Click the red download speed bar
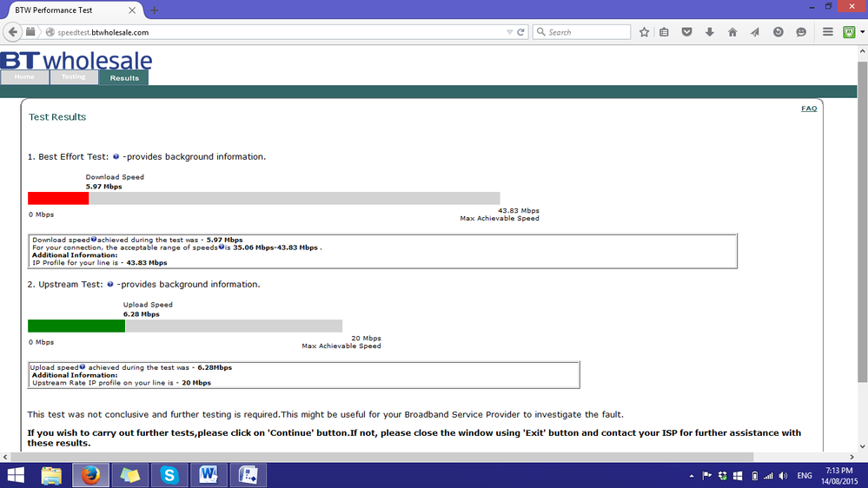 [x=58, y=198]
